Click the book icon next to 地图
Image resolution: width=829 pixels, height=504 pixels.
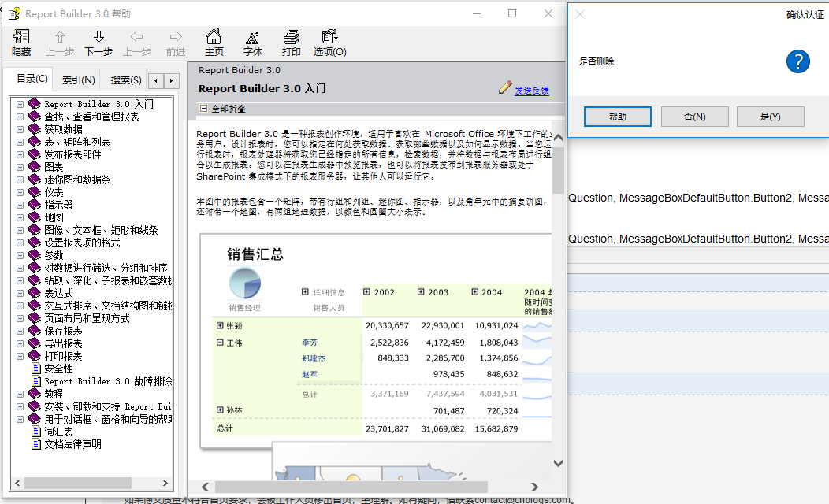(35, 217)
